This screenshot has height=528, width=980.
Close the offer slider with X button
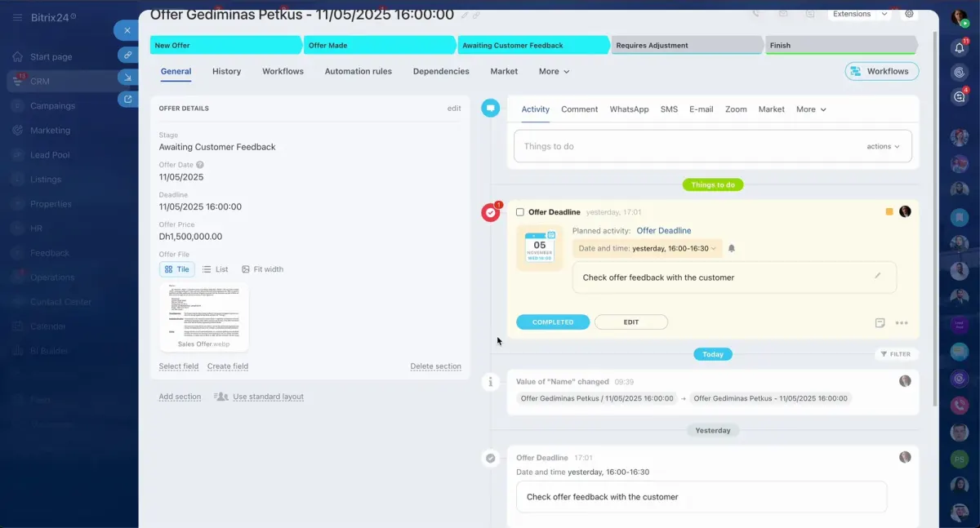coord(127,30)
